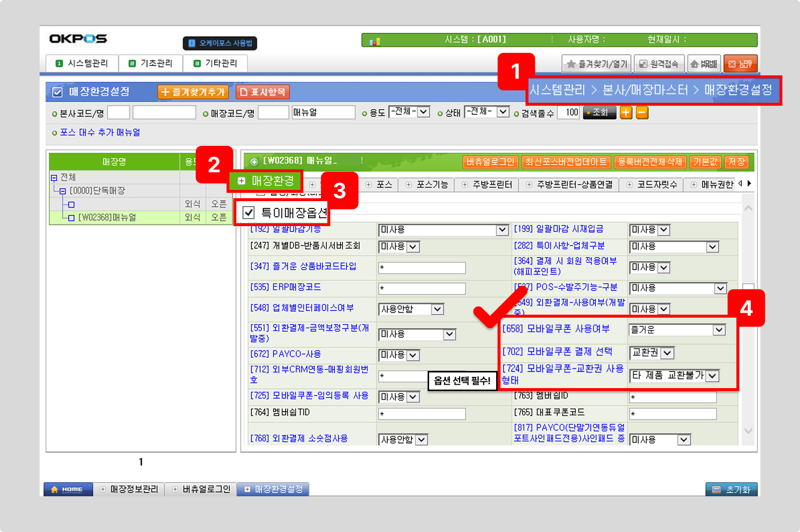Click the 초기화 reset button
The image size is (800, 532).
click(x=731, y=489)
